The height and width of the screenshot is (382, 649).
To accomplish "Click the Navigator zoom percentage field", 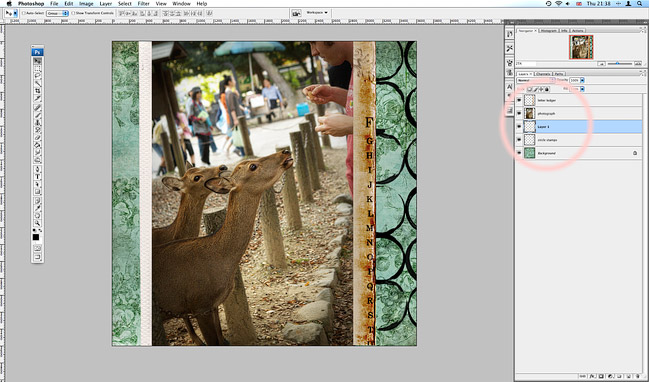I will point(525,64).
